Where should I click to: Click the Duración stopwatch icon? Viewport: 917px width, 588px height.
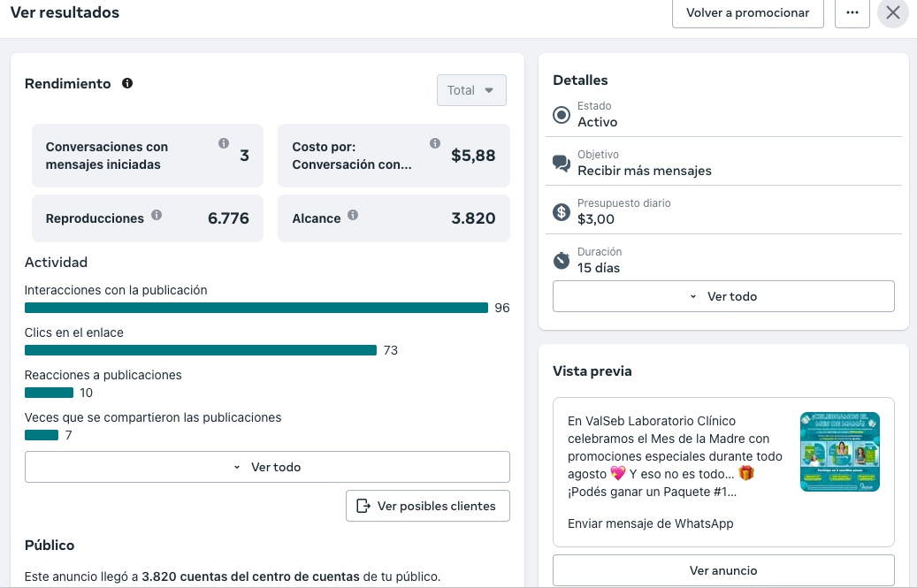coord(562,261)
